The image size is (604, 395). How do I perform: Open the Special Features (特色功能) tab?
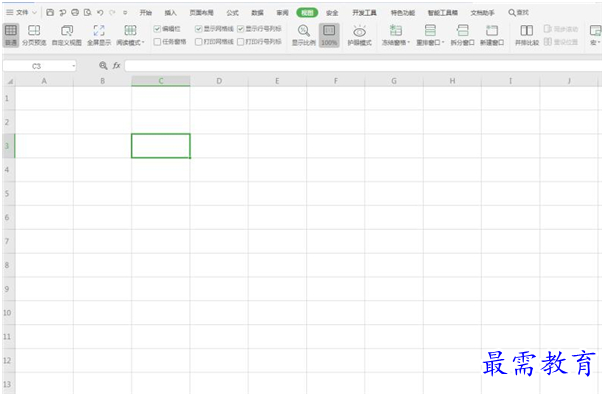pyautogui.click(x=403, y=13)
